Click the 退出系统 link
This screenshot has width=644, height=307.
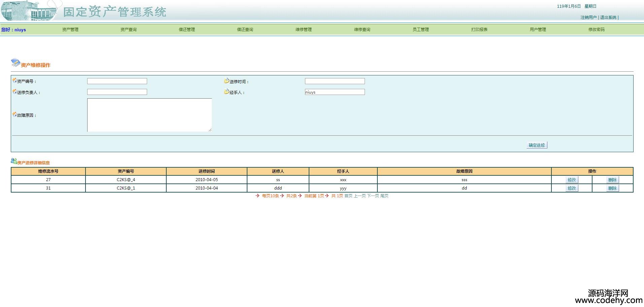click(608, 18)
